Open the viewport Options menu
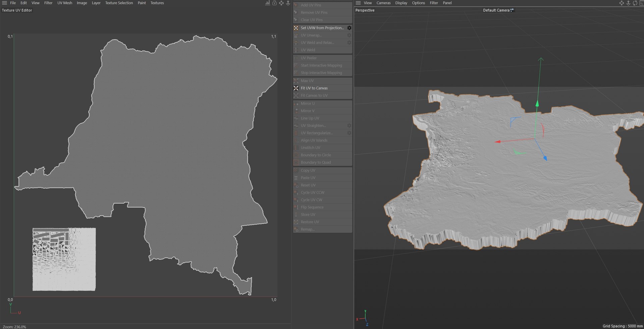The image size is (644, 329). pos(419,3)
